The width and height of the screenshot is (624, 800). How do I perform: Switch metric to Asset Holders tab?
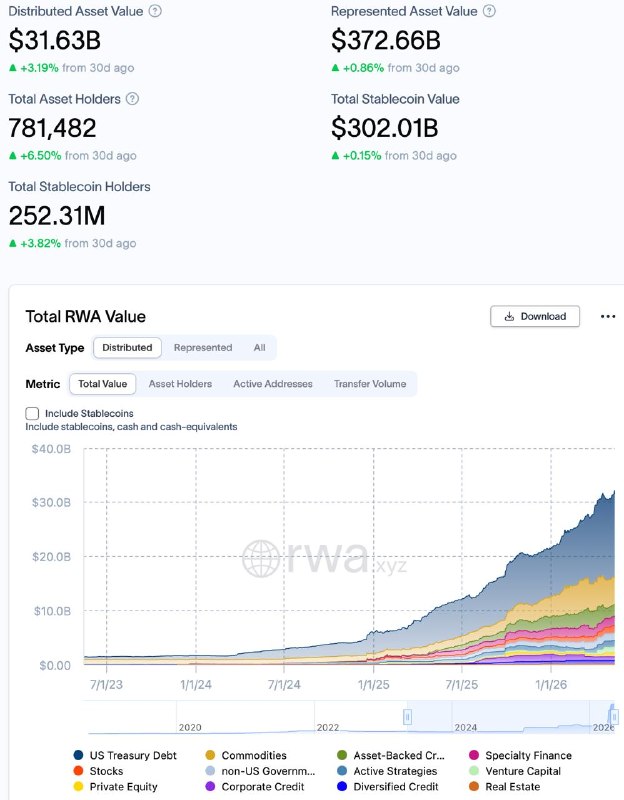pyautogui.click(x=180, y=384)
